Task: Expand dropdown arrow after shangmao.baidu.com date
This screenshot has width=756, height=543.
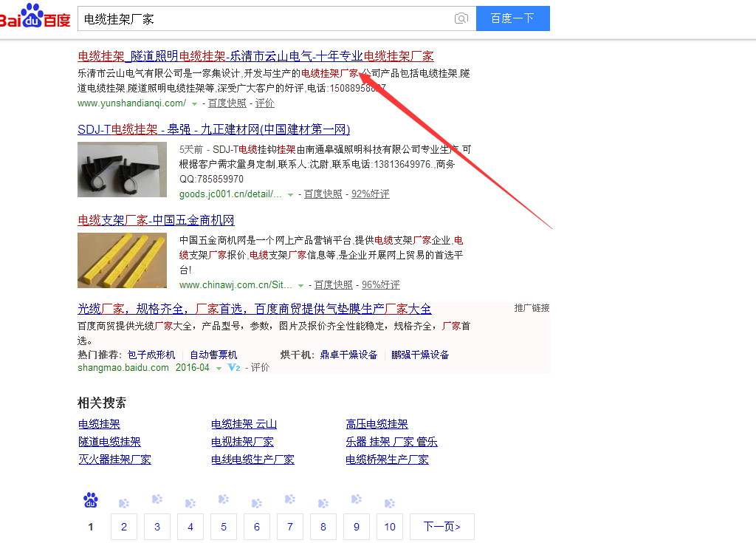Action: click(219, 368)
